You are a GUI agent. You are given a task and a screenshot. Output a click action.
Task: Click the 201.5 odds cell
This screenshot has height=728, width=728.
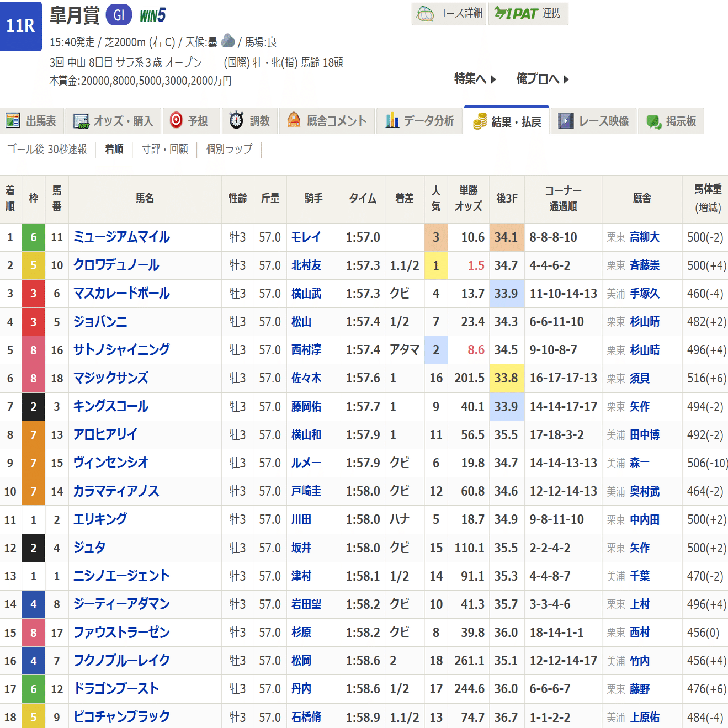point(470,378)
